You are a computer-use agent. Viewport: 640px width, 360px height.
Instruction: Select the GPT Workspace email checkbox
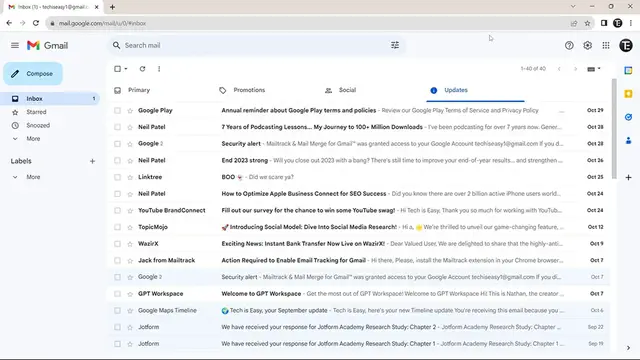[x=118, y=294]
